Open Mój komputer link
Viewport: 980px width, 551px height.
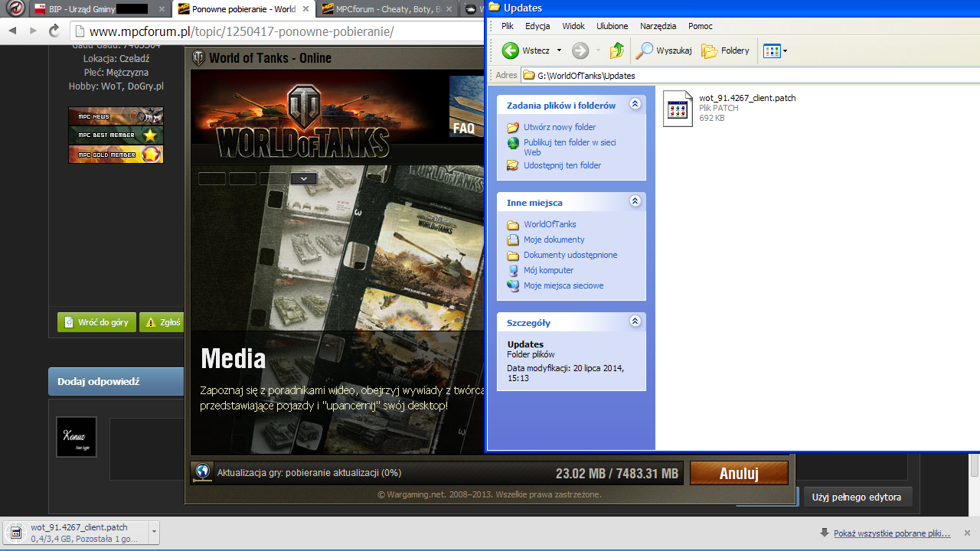548,270
